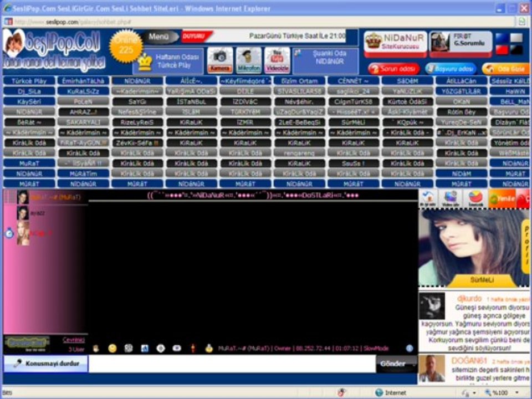
Task: Click Konusmayi durdur microphone button
Action: (46, 364)
